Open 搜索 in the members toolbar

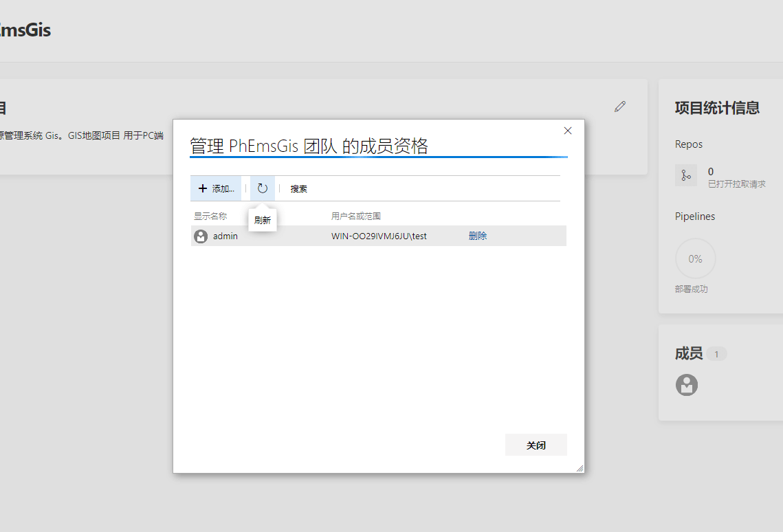click(x=298, y=189)
